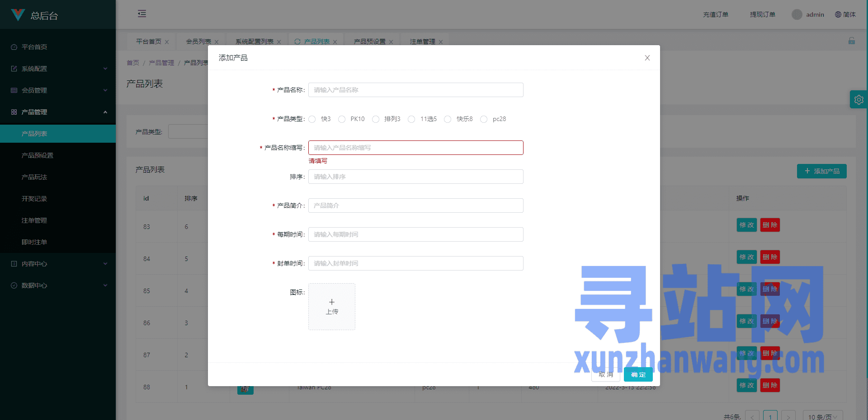Click the admin avatar icon

797,14
